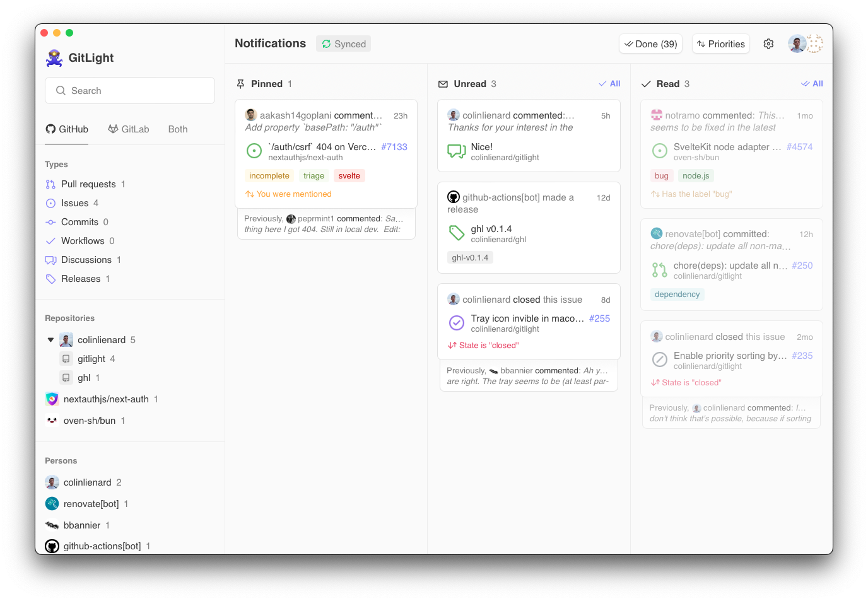Click the triage label
Screen dimensions: 868x601
tap(314, 176)
